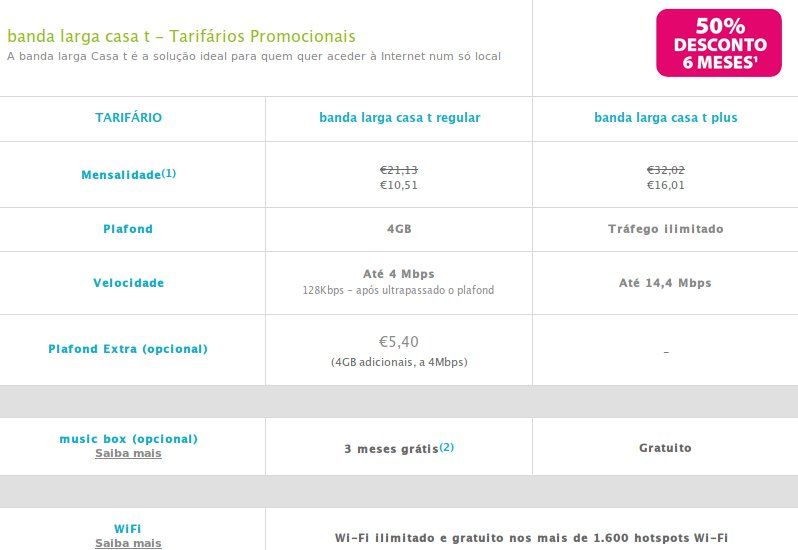Click the banda larga casa t regular header
The image size is (798, 550).
[399, 118]
